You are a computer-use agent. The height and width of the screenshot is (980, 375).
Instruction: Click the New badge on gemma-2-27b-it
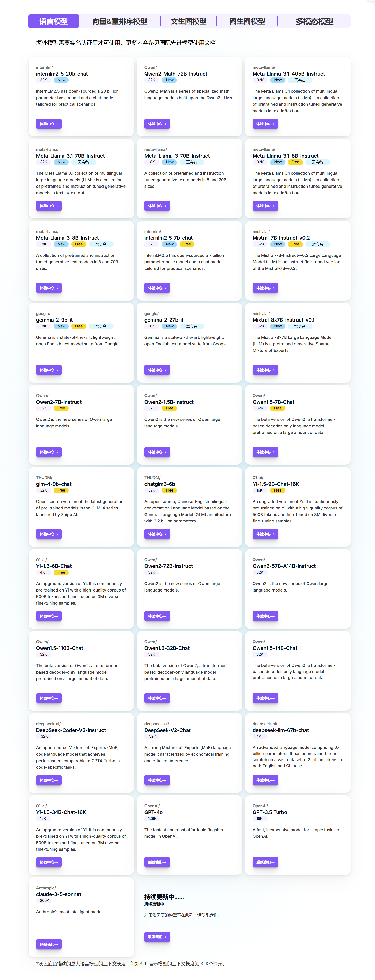(170, 326)
